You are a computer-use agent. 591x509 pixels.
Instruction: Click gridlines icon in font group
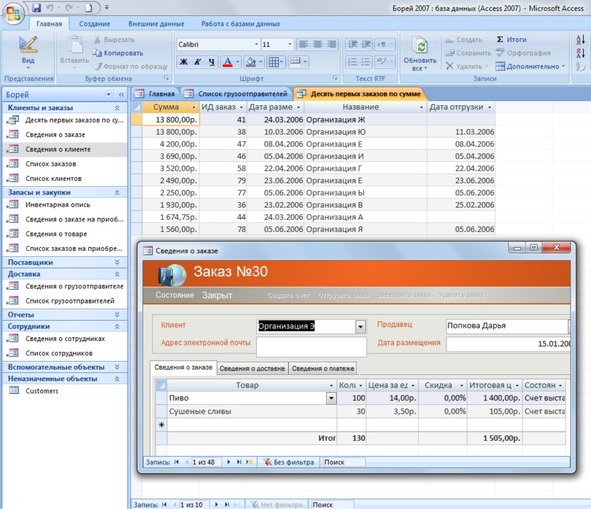(273, 62)
